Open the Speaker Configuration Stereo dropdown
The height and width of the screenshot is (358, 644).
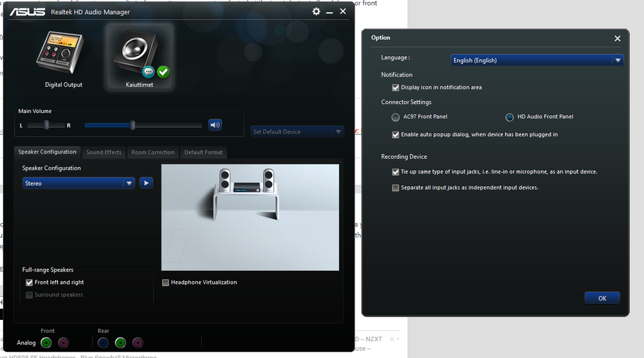click(79, 183)
